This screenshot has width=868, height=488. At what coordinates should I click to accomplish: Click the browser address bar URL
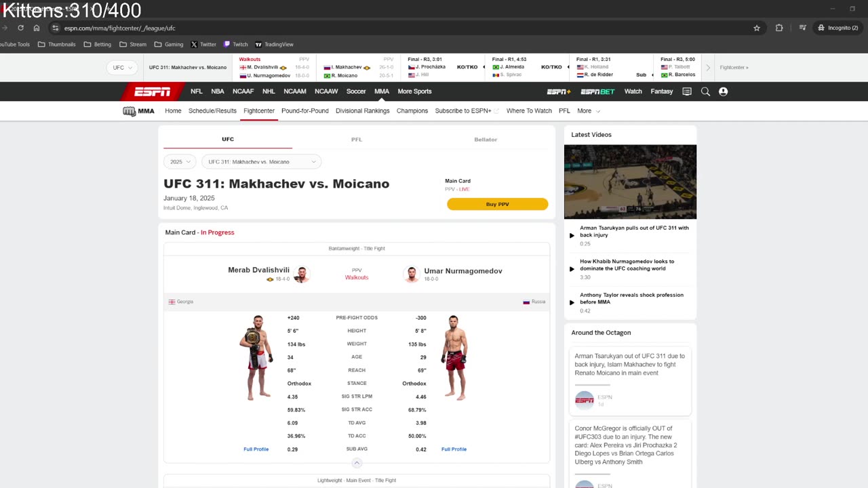tap(120, 28)
